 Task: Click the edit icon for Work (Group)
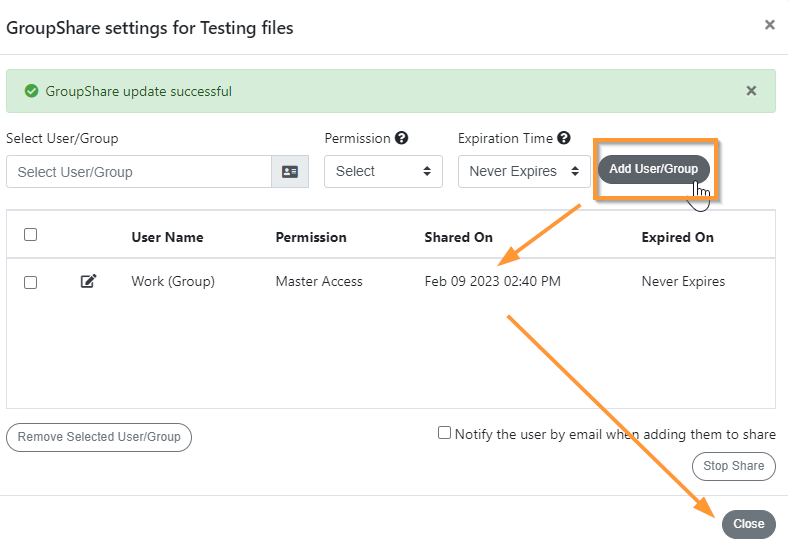[88, 281]
